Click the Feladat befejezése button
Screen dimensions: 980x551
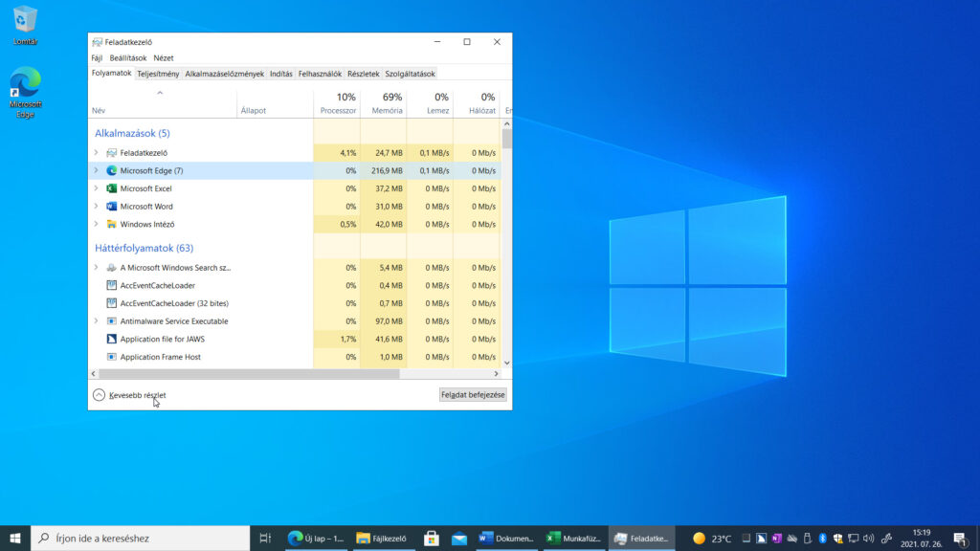point(473,395)
